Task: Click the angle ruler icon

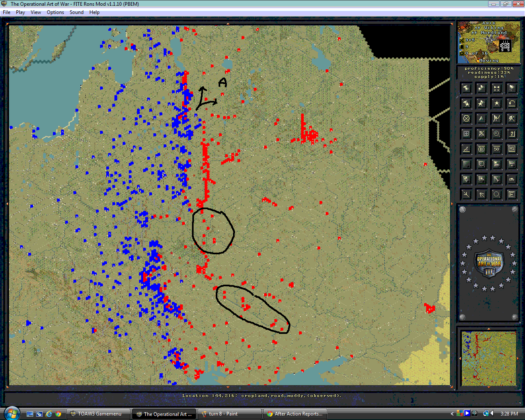Action: 466,149
